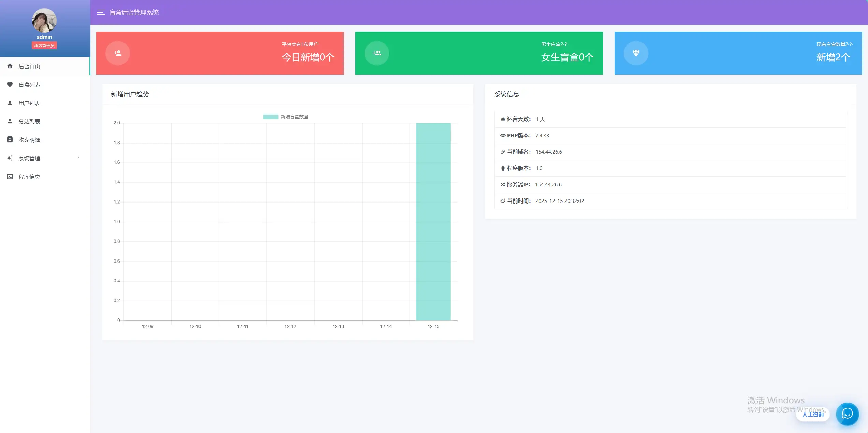Click the 超级管理员 role badge
Image resolution: width=868 pixels, height=433 pixels.
pos(44,45)
